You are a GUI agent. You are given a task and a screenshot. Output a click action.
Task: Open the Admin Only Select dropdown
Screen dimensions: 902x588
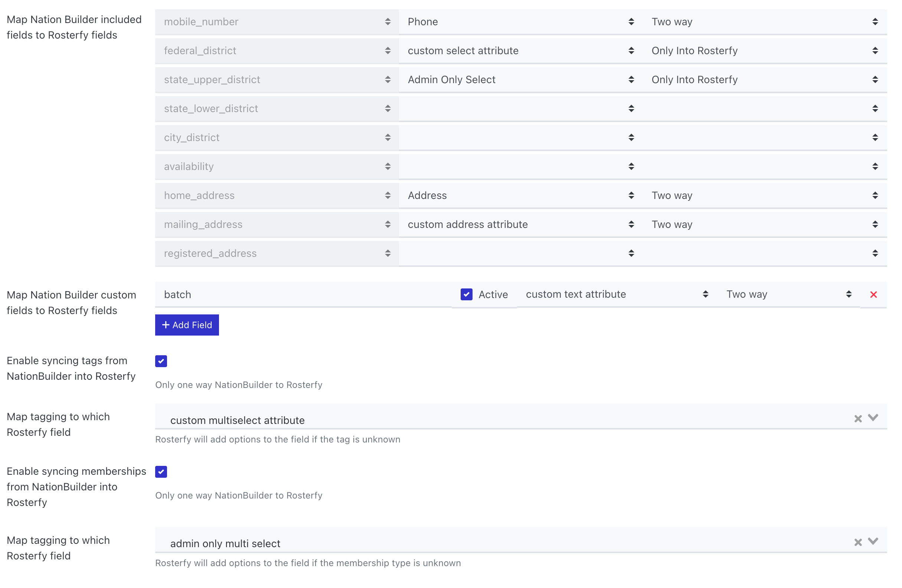click(521, 79)
